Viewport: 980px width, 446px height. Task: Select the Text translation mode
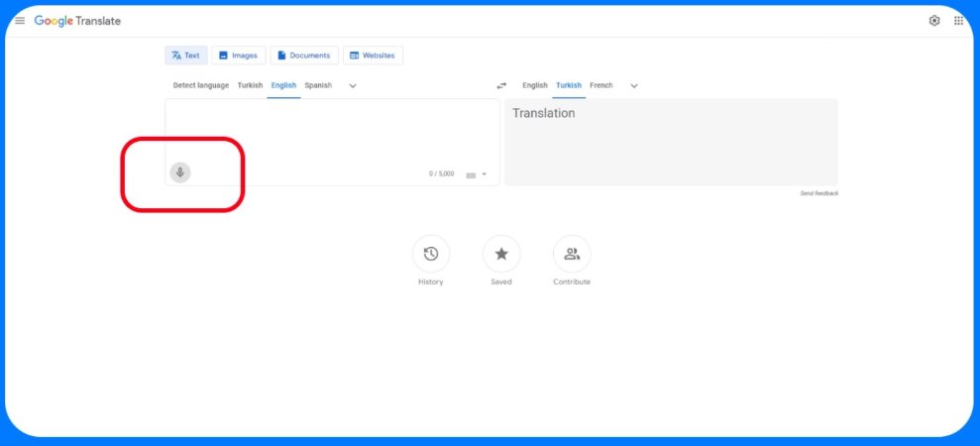[x=186, y=56]
